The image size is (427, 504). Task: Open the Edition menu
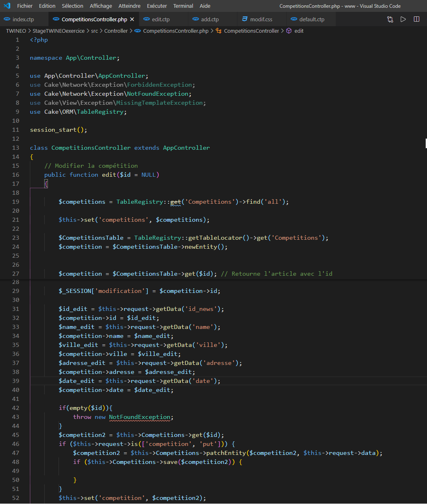(47, 6)
